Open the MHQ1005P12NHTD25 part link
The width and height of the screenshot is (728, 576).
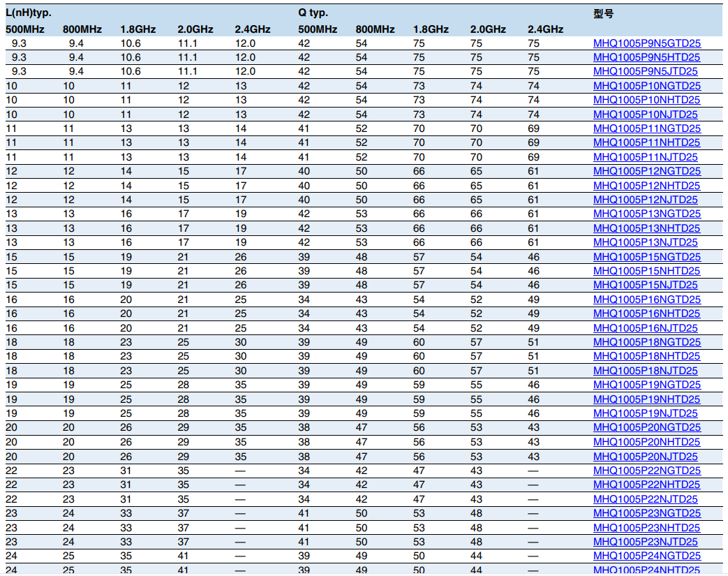(646, 186)
